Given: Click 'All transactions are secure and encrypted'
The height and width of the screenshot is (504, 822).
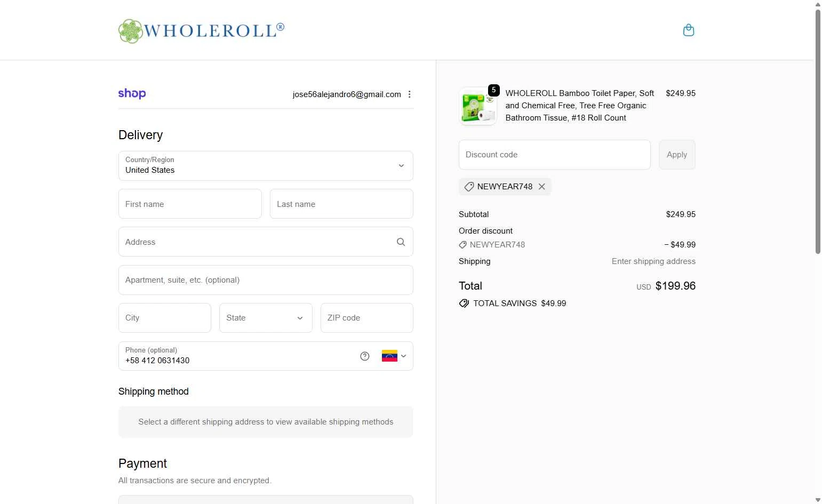Looking at the screenshot, I should click(195, 481).
